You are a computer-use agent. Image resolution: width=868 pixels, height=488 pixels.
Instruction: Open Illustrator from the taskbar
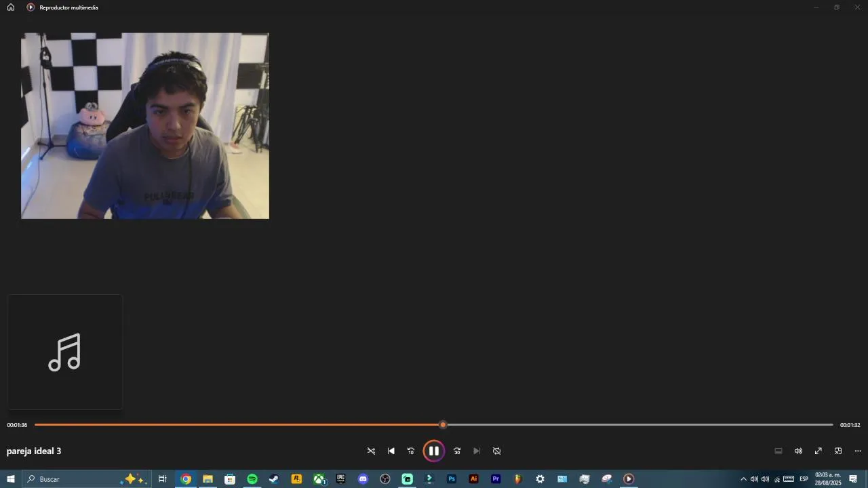coord(474,479)
